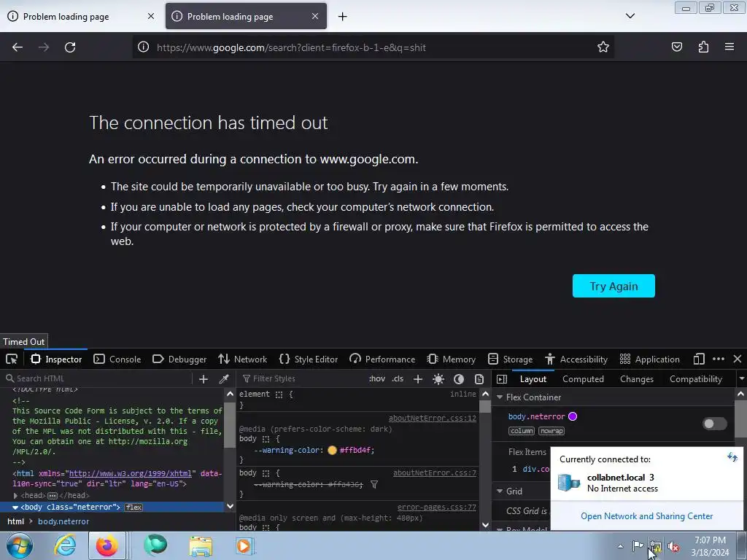Open the aboutNetError.css:7 source link
Screen dimensions: 747x560
(435, 472)
